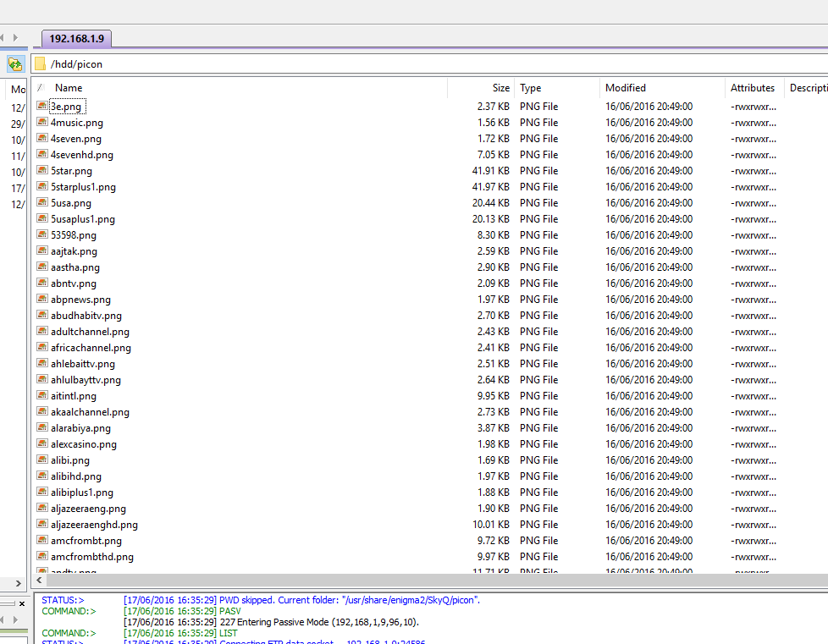Select the 4seven.png file icon
This screenshot has width=828, height=644.
tap(42, 138)
